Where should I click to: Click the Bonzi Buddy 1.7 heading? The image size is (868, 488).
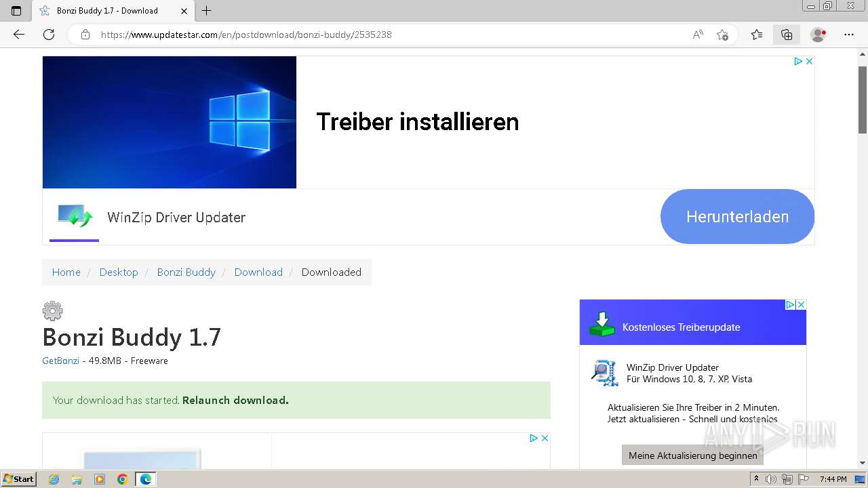pyautogui.click(x=132, y=338)
